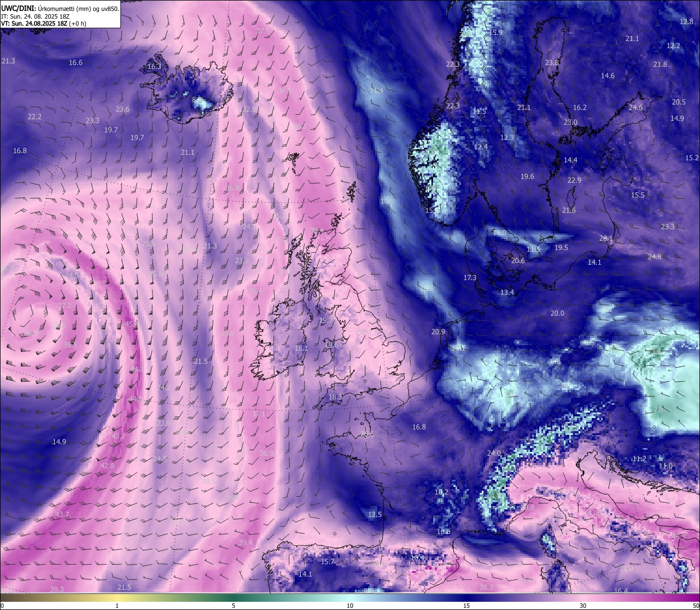Click the colorbar tick label '5'
The width and height of the screenshot is (700, 610).
pyautogui.click(x=234, y=606)
